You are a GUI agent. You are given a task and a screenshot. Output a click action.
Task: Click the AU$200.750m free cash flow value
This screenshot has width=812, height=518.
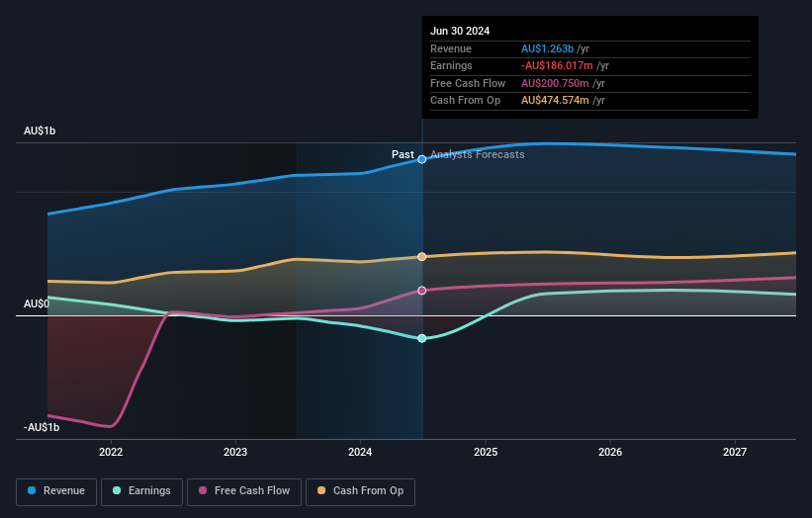click(x=555, y=83)
